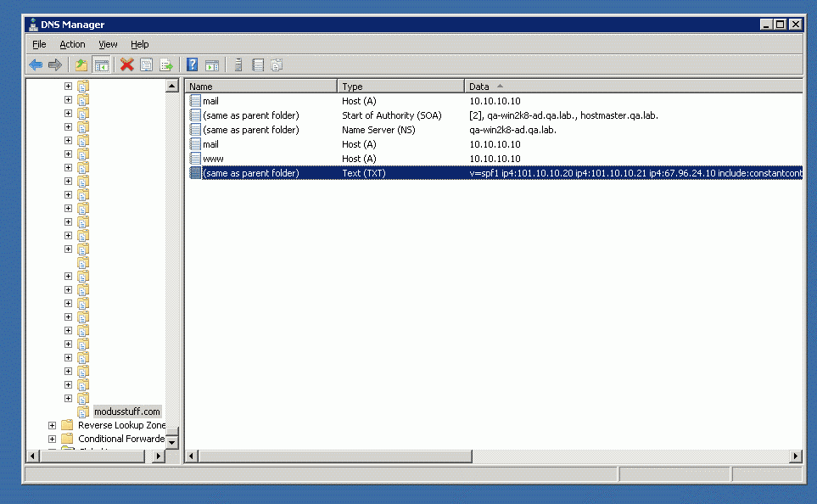The height and width of the screenshot is (504, 817).
Task: Open Properties using the toolbar Properties icon
Action: [146, 64]
